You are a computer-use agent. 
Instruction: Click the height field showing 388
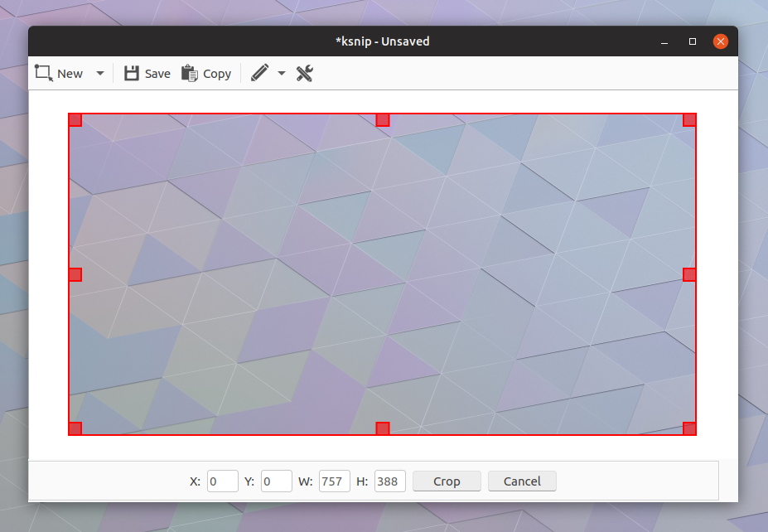point(389,481)
